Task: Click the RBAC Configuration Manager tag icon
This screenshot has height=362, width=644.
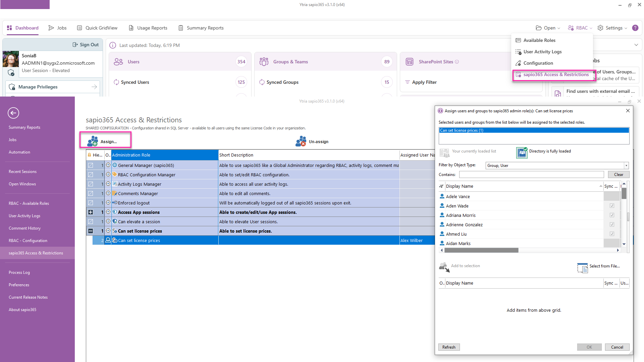Action: tap(115, 174)
